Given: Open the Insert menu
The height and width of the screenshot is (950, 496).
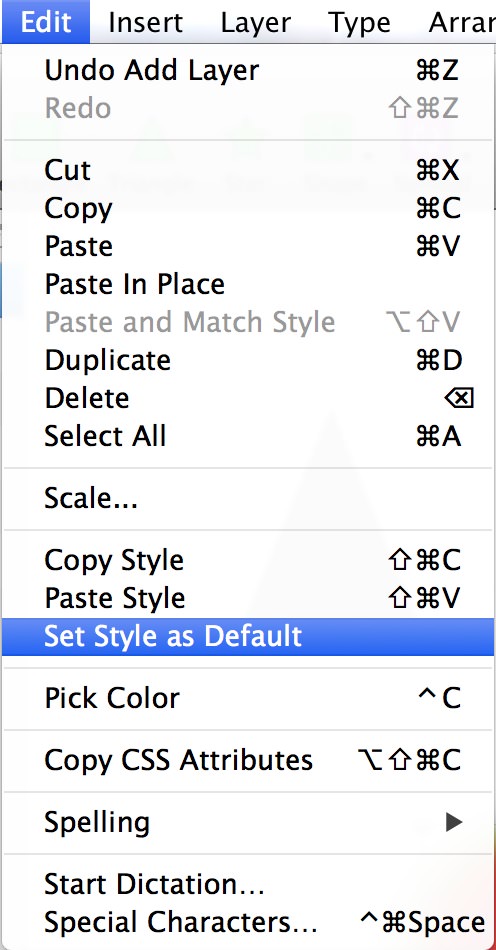Looking at the screenshot, I should [x=145, y=22].
